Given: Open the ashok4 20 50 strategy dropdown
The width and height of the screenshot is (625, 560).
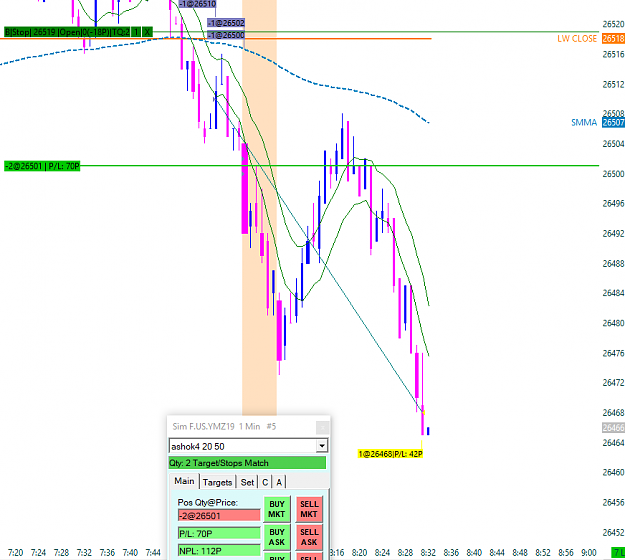Looking at the screenshot, I should (322, 446).
